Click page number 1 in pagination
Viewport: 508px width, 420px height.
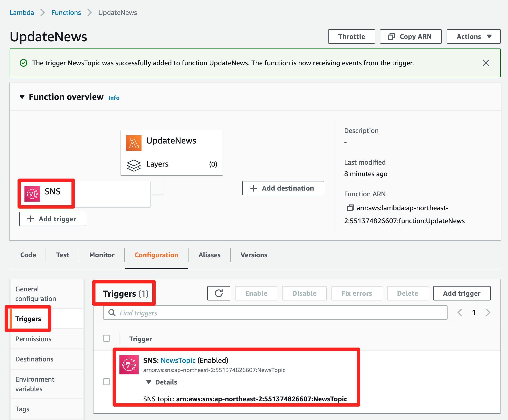pos(474,312)
